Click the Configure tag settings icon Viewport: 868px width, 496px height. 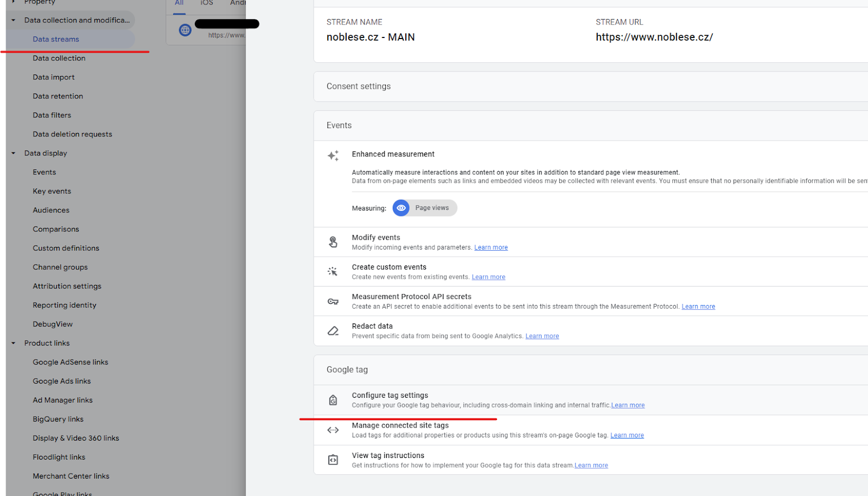click(x=333, y=400)
